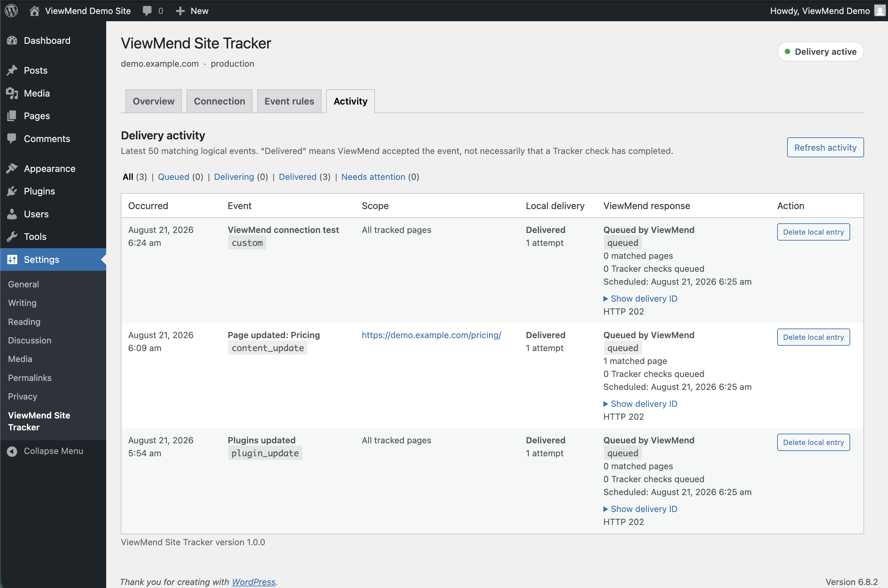
Task: Delete local entry for Plugins updated
Action: point(813,443)
